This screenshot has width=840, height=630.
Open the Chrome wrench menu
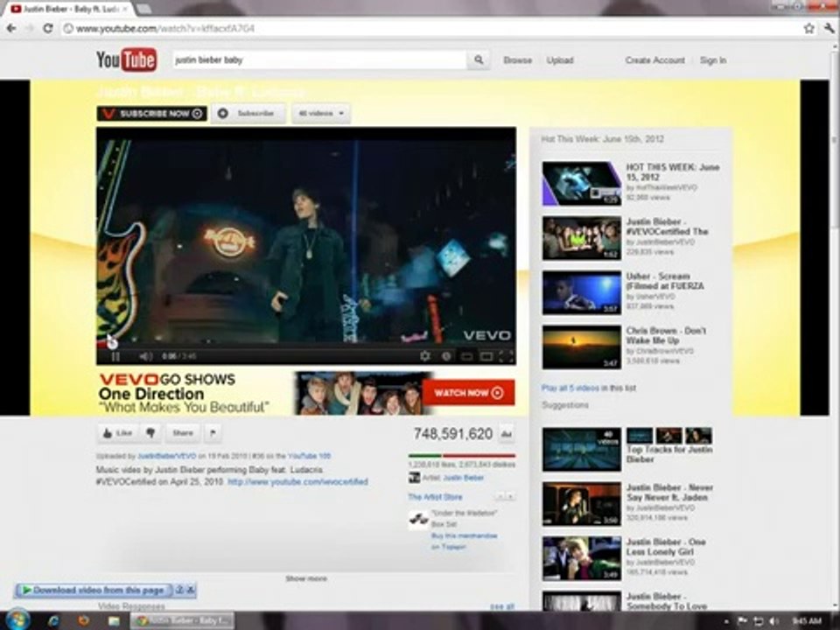pyautogui.click(x=829, y=28)
